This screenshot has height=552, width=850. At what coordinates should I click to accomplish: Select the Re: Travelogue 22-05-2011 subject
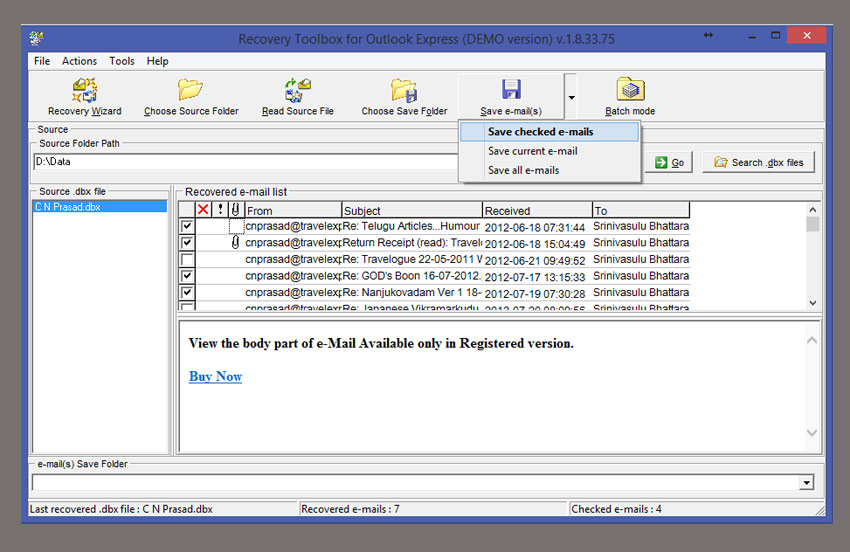pos(412,259)
